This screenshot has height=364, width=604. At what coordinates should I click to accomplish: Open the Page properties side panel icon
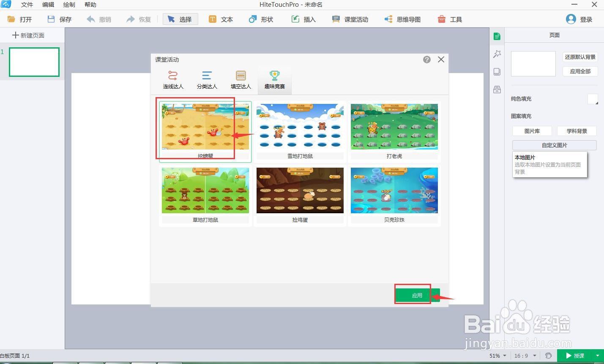coord(497,36)
